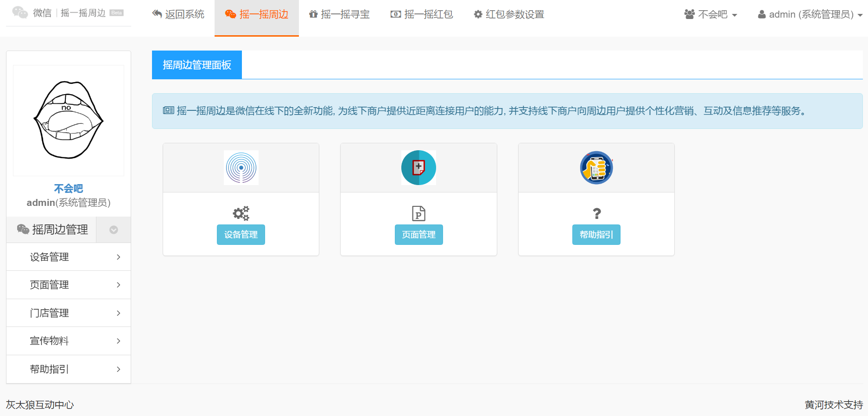Open 帮助指引 in the sidebar
This screenshot has width=868, height=416.
[x=69, y=369]
